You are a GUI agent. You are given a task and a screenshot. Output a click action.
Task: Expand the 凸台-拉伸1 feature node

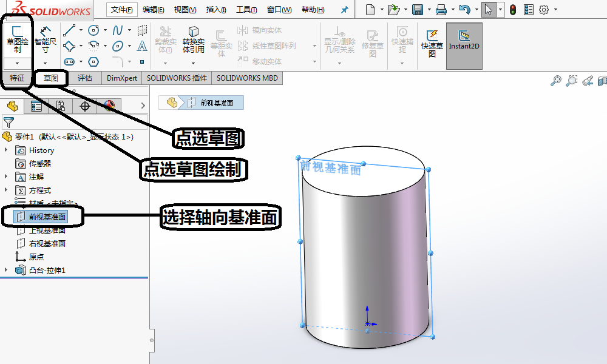coord(7,270)
